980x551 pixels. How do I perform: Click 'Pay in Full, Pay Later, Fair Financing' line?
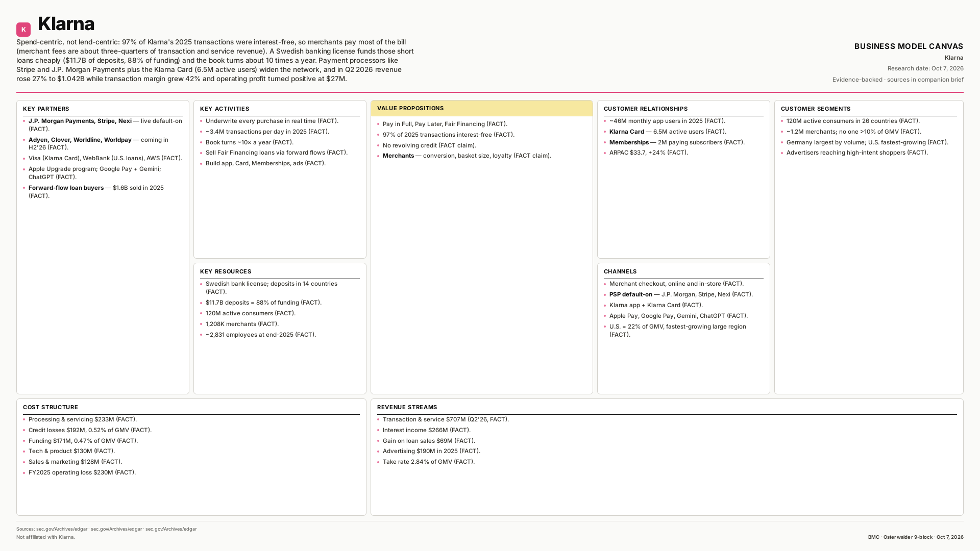(445, 124)
